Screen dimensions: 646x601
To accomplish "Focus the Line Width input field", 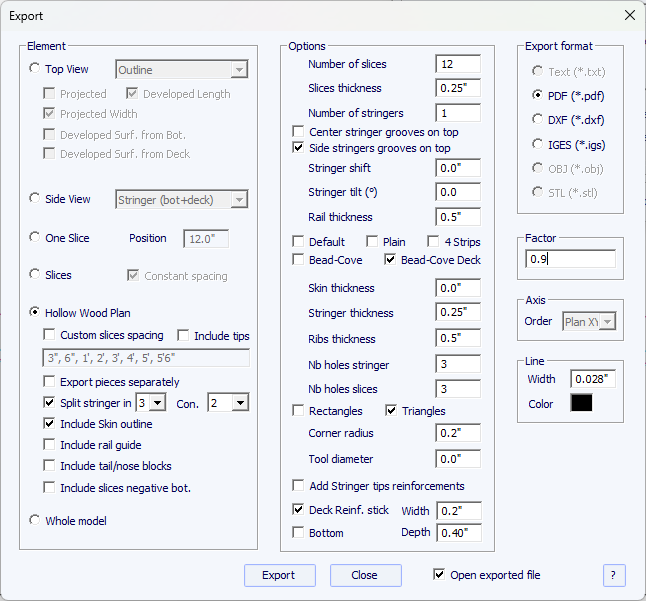I will (593, 379).
